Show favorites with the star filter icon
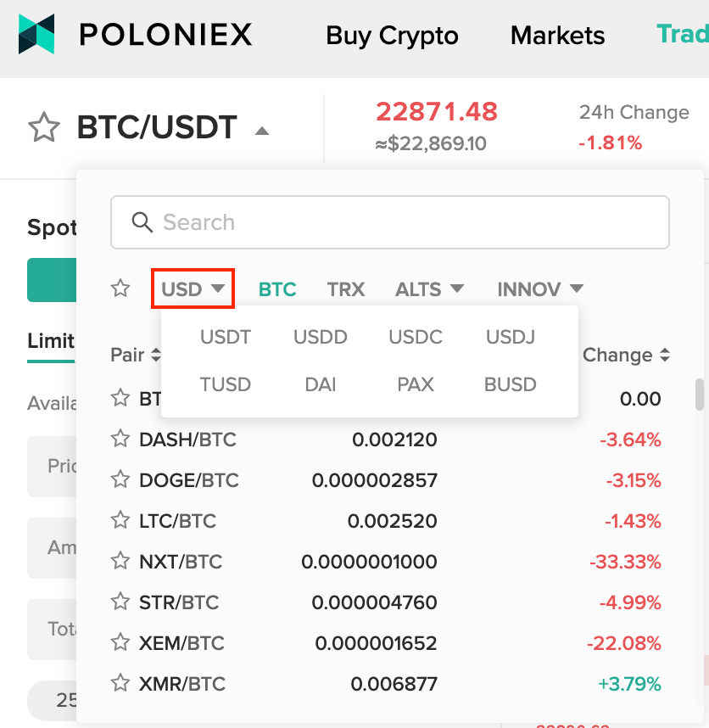Screen dimensions: 709x728 click(x=120, y=288)
